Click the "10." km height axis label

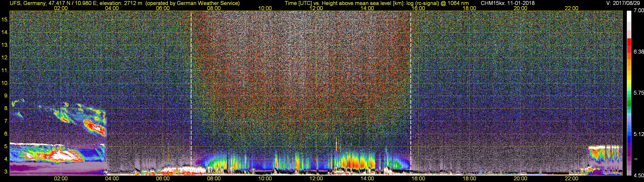(x=5, y=83)
